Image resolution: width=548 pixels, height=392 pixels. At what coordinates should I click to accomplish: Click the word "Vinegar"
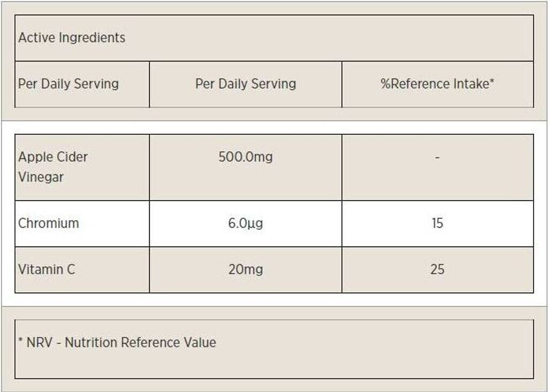coord(41,178)
